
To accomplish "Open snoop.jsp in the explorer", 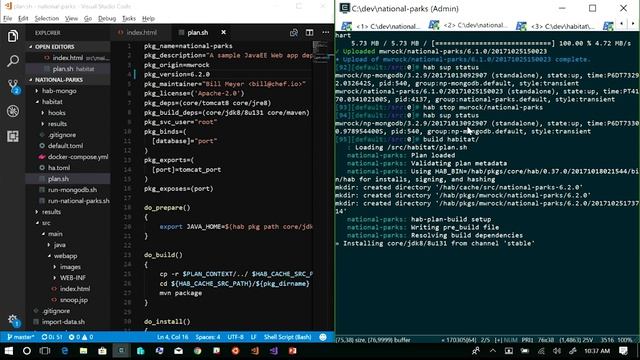I will [x=73, y=300].
